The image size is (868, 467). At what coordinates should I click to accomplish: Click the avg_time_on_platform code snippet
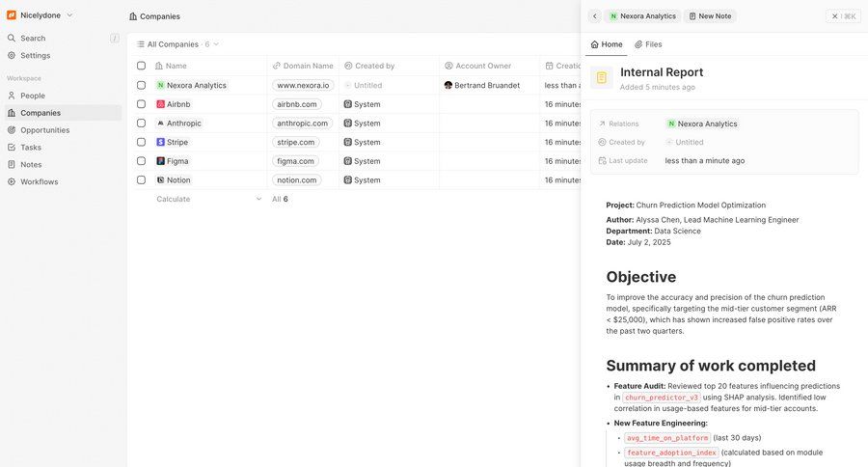coord(667,438)
